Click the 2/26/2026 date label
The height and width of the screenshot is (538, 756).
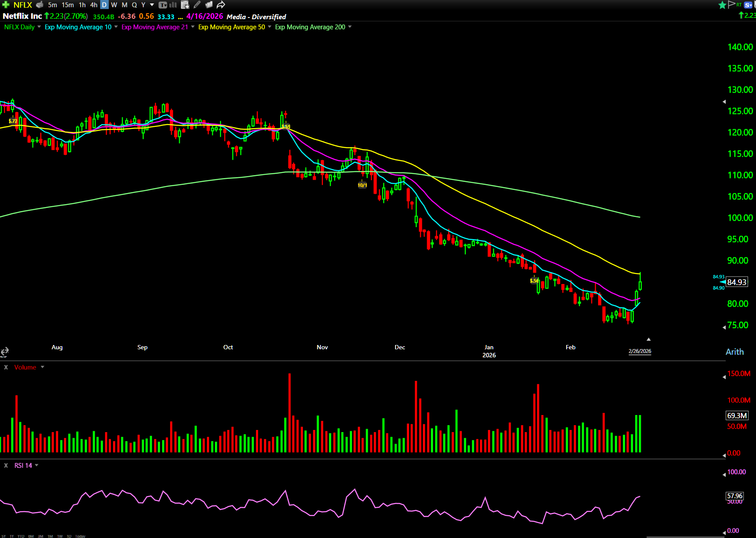click(x=640, y=351)
